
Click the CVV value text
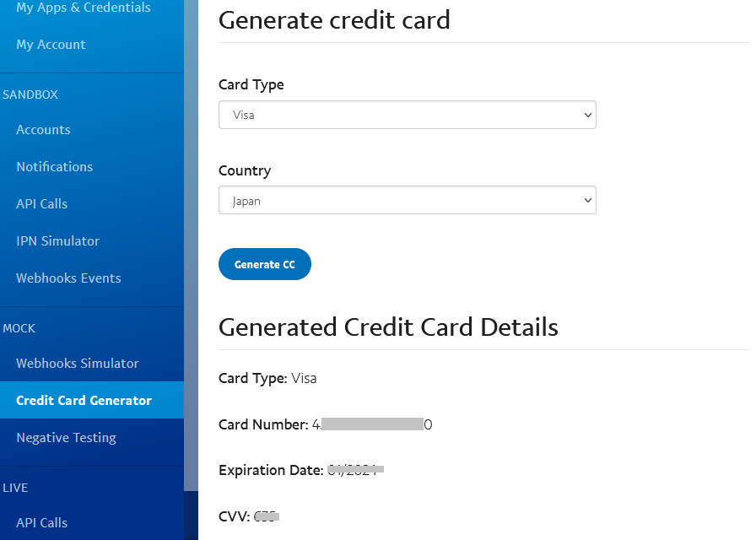(x=266, y=516)
